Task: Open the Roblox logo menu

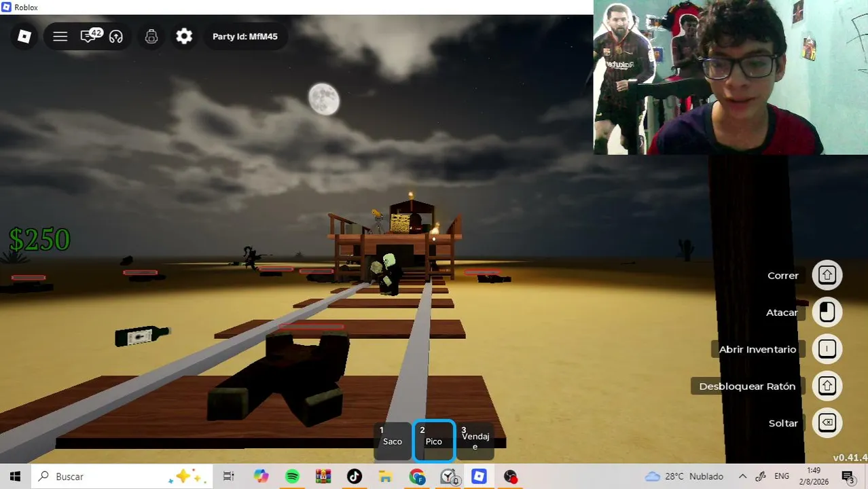Action: click(x=24, y=37)
